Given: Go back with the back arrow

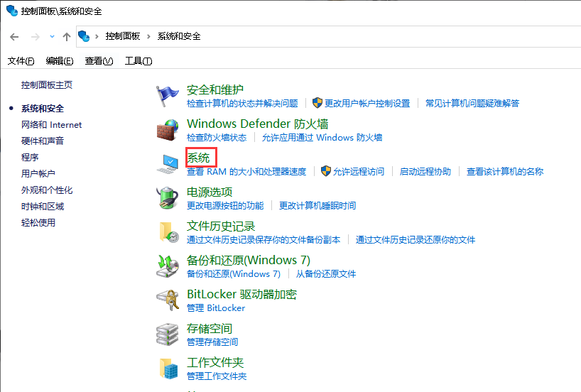Looking at the screenshot, I should 14,37.
